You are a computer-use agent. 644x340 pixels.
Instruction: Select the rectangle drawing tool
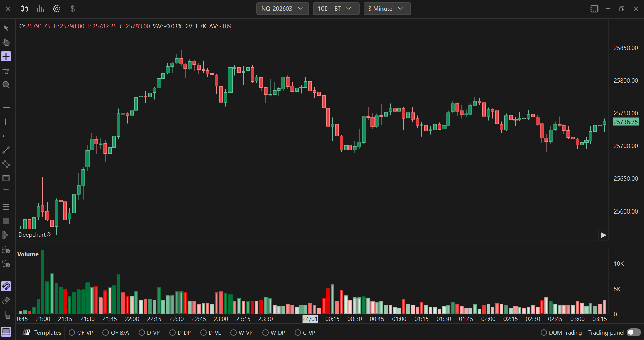coord(6,178)
